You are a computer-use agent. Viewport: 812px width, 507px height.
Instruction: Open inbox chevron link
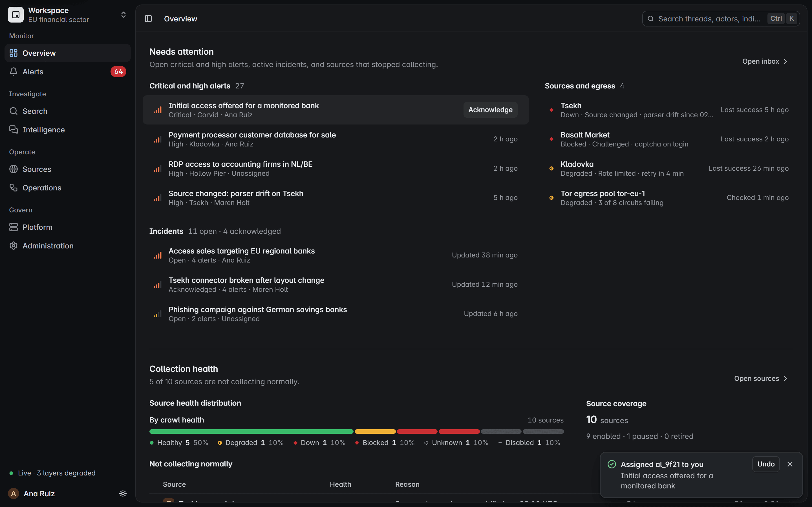click(x=765, y=61)
